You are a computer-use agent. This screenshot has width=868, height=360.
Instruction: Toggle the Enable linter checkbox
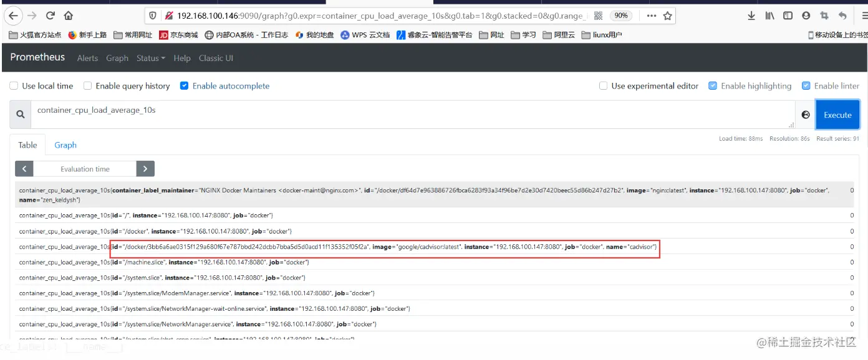806,86
